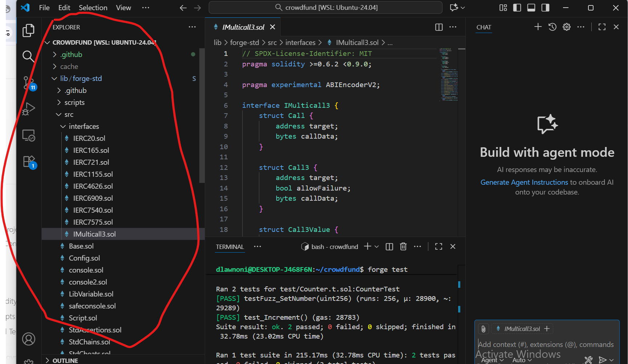Split the editor to the right
Screen dimensions: 628x364
click(439, 27)
